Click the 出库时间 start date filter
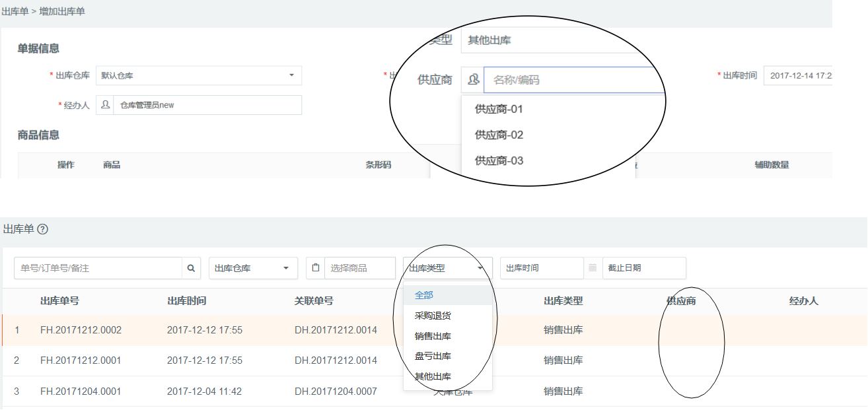868x410 pixels. pyautogui.click(x=542, y=268)
